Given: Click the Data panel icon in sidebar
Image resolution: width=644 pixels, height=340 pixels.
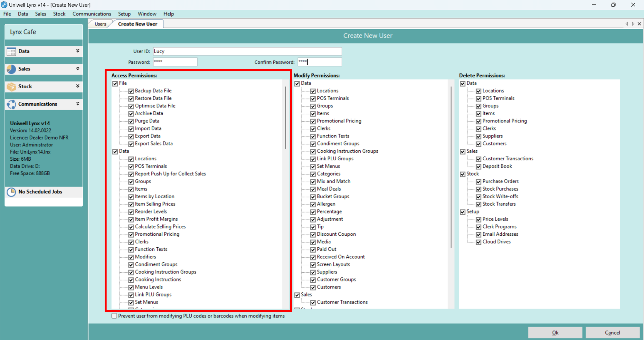Looking at the screenshot, I should tap(11, 52).
